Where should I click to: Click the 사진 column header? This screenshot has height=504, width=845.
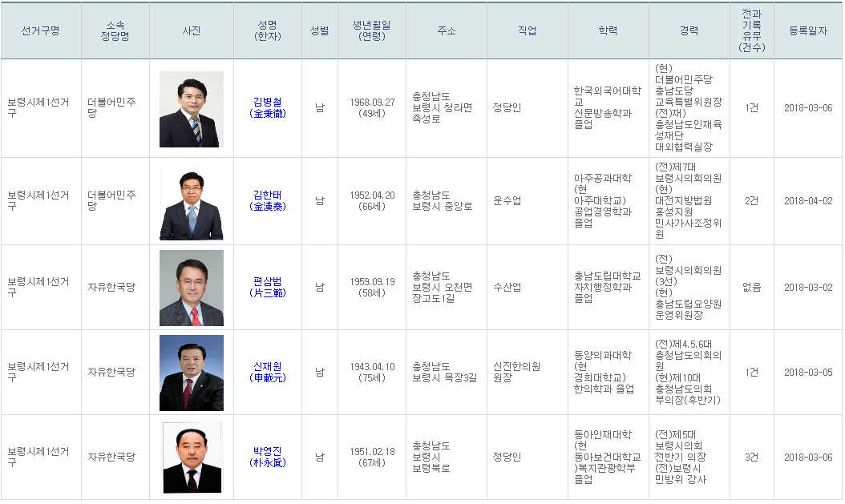point(192,30)
